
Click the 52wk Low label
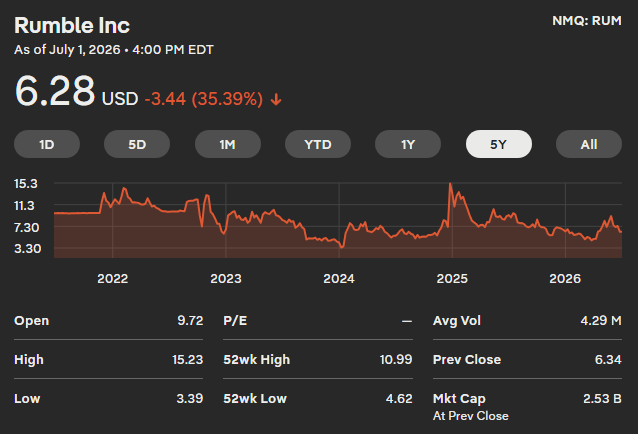[255, 398]
